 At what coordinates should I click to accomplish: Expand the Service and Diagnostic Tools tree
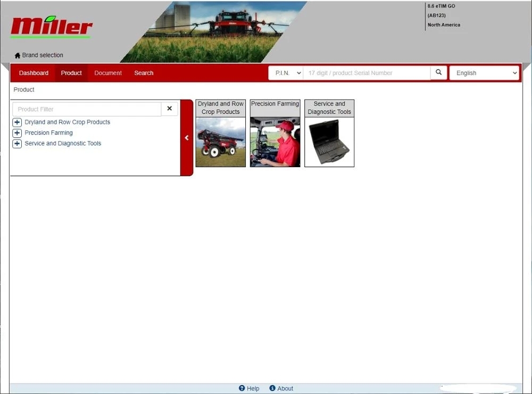pos(16,143)
